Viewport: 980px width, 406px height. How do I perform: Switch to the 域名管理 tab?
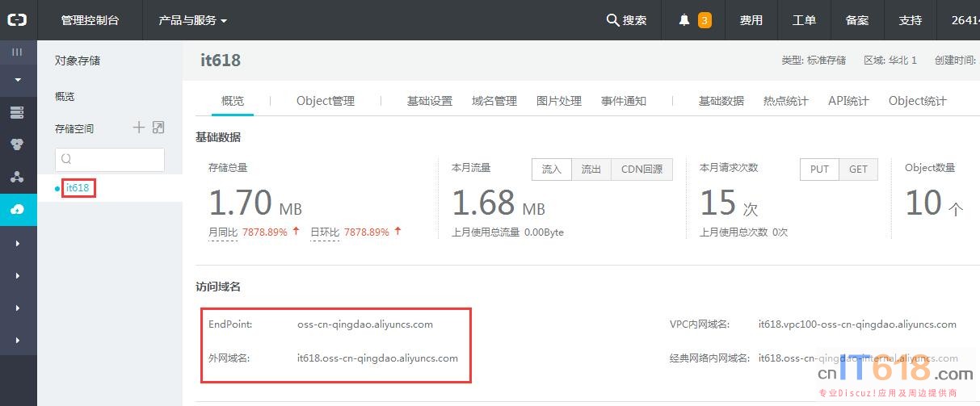pos(494,101)
